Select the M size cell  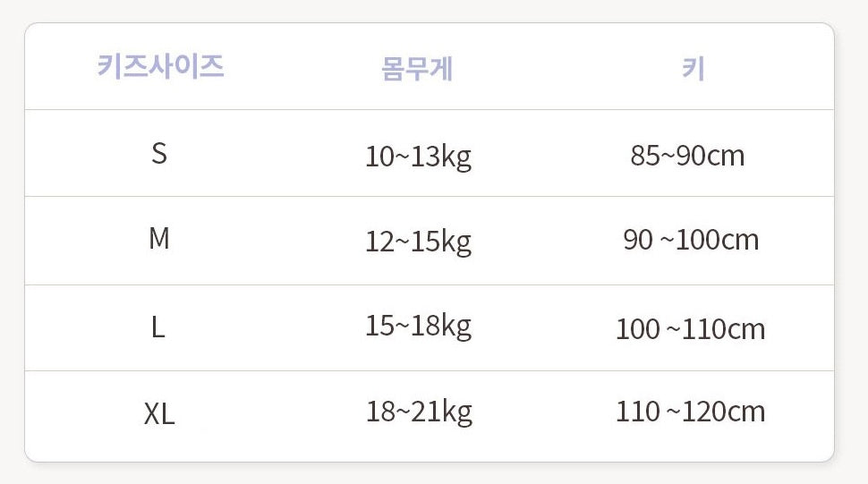pos(159,239)
